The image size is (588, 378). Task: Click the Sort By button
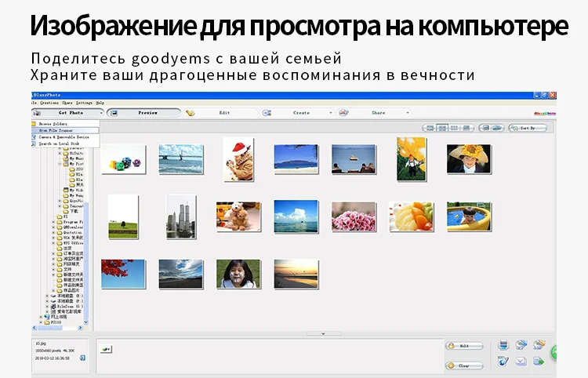tap(528, 129)
